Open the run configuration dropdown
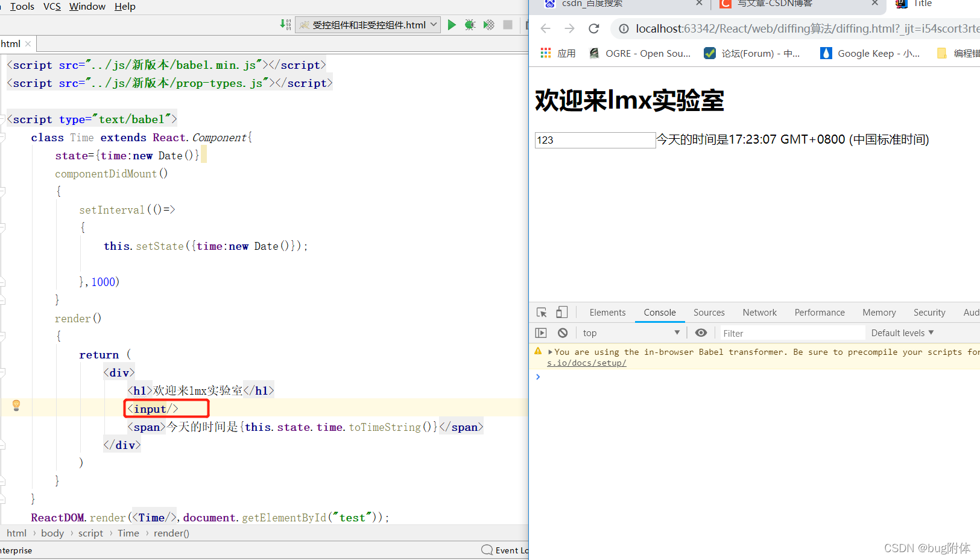980x560 pixels. point(367,25)
